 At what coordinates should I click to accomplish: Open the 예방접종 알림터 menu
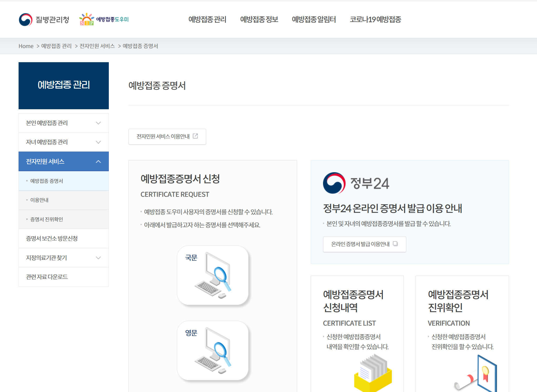click(x=314, y=19)
